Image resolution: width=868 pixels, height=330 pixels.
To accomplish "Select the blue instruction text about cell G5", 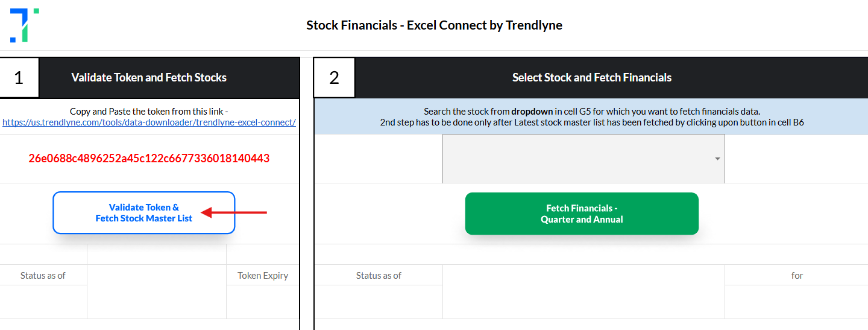I will [592, 116].
